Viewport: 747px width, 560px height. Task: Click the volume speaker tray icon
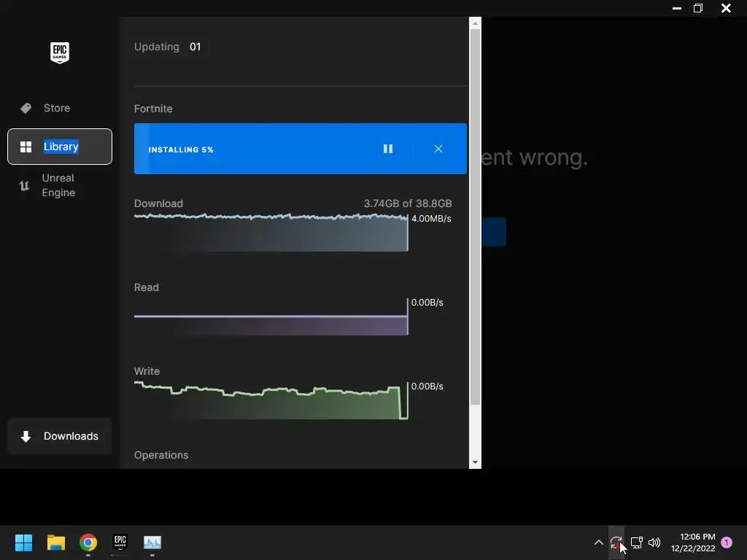pos(654,542)
